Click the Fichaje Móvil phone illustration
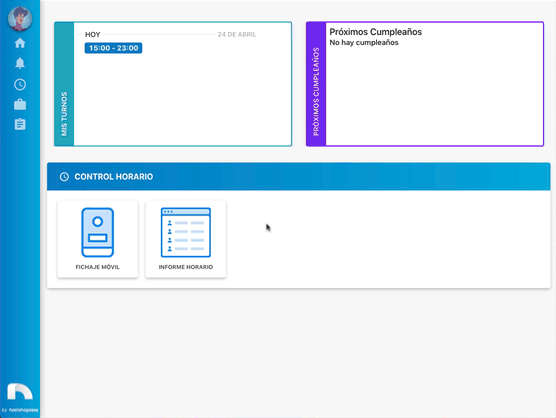 tap(98, 232)
